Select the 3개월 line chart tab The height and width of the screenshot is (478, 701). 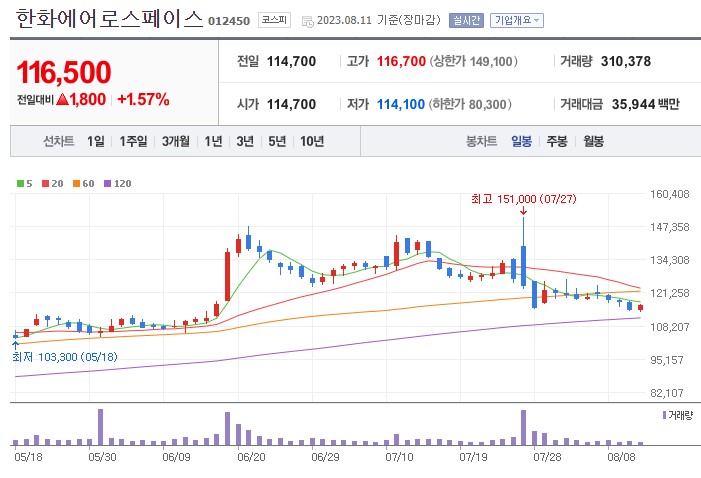pyautogui.click(x=176, y=141)
